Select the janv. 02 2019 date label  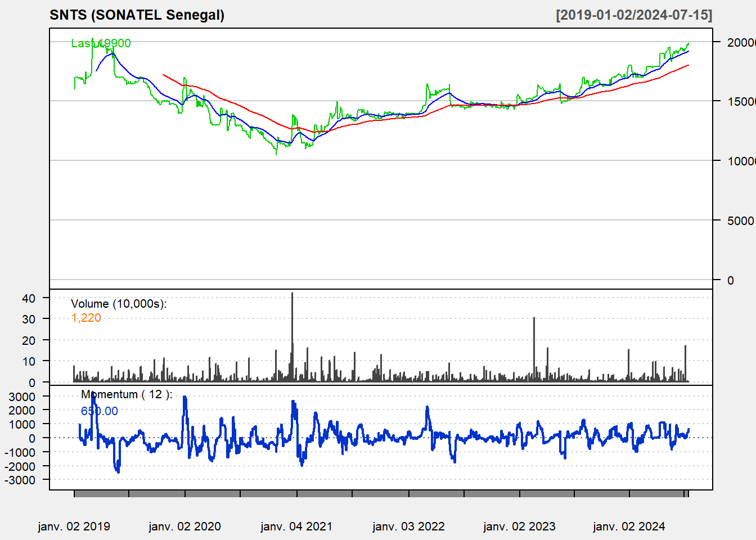[74, 526]
